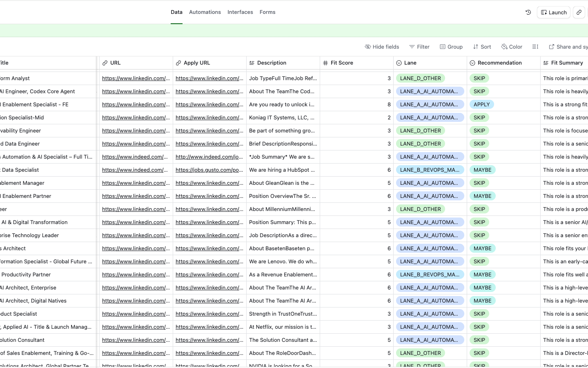Click number hash icon in Fit Score header

pyautogui.click(x=325, y=63)
